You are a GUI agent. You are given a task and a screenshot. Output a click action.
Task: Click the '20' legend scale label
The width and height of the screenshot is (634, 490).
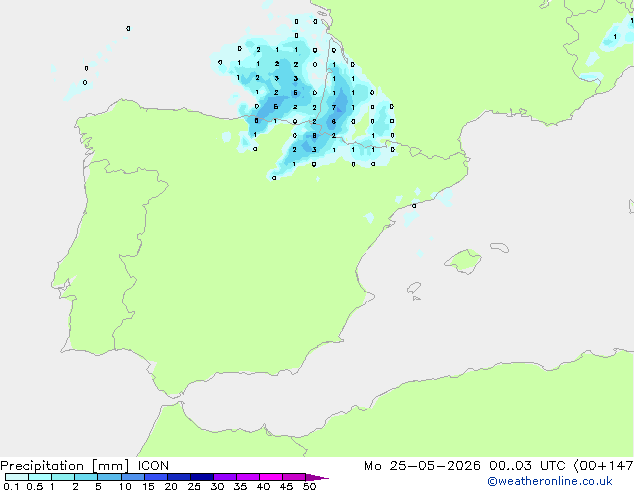171,486
